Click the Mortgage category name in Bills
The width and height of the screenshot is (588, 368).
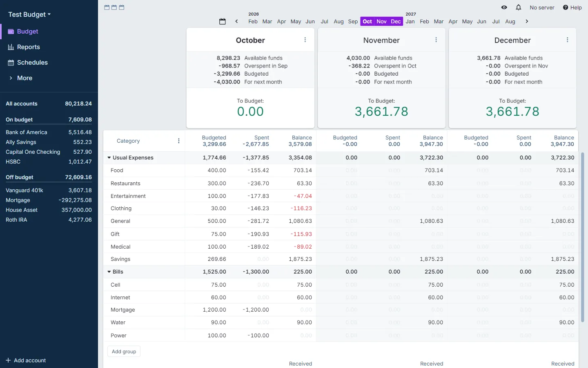point(122,310)
